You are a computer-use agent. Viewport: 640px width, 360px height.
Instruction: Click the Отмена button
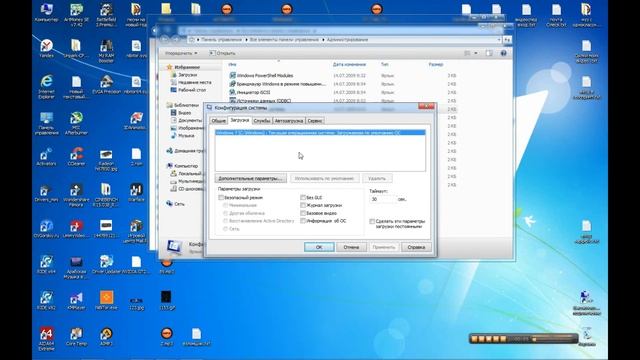[x=351, y=247]
